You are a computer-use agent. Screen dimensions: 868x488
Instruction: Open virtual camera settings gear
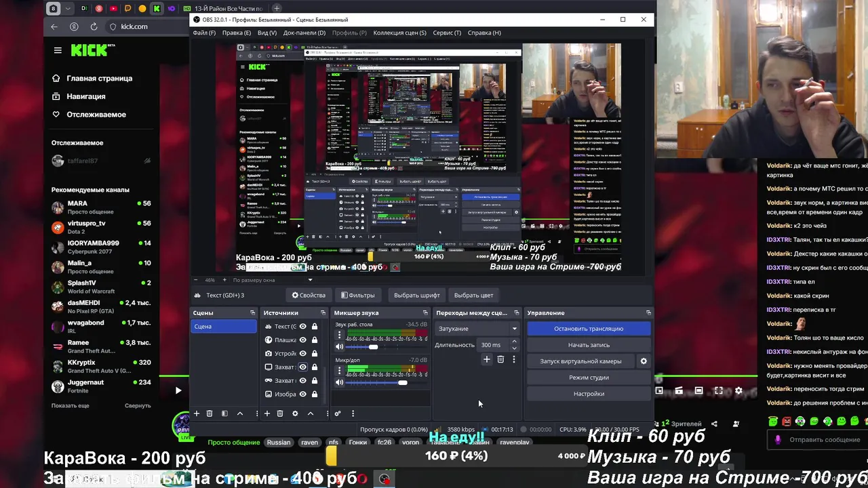(644, 361)
